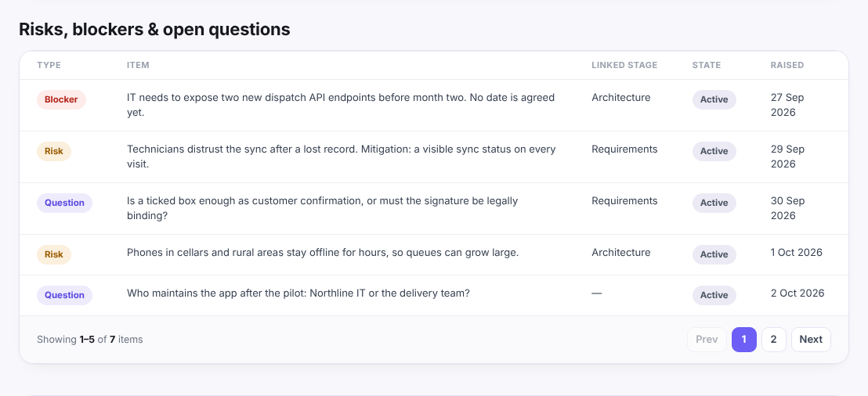The height and width of the screenshot is (396, 868).
Task: Click the 1 Oct 2026 raised date
Action: click(797, 253)
